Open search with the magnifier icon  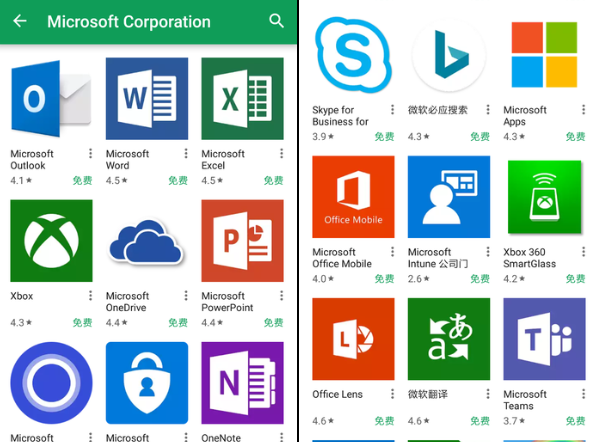276,21
